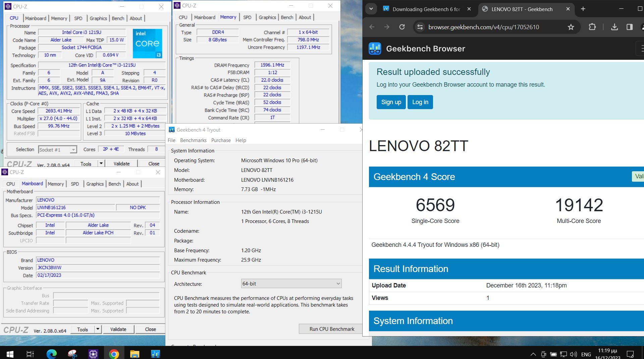Select the "22.0 clocks" CAS# Latency value
Screen dimensions: 644x359
pyautogui.click(x=272, y=80)
